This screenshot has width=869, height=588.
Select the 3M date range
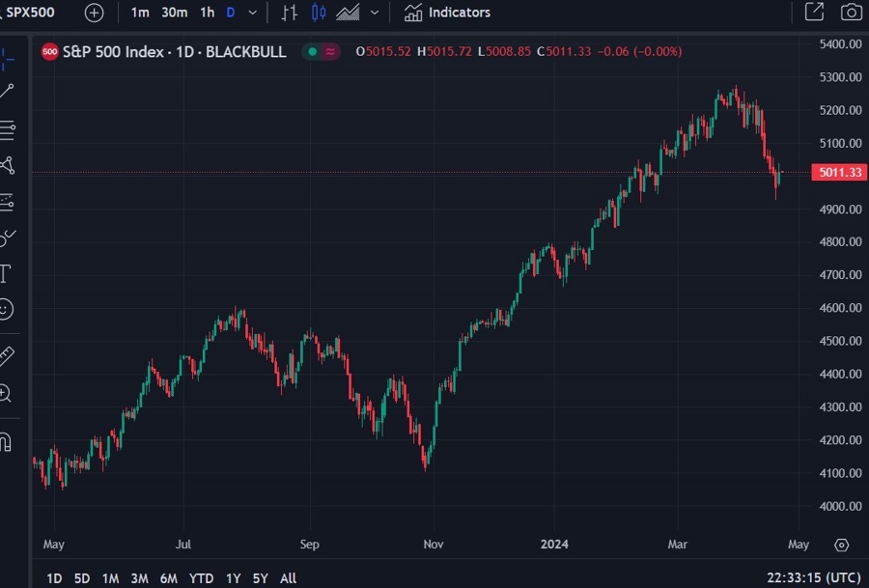[139, 578]
